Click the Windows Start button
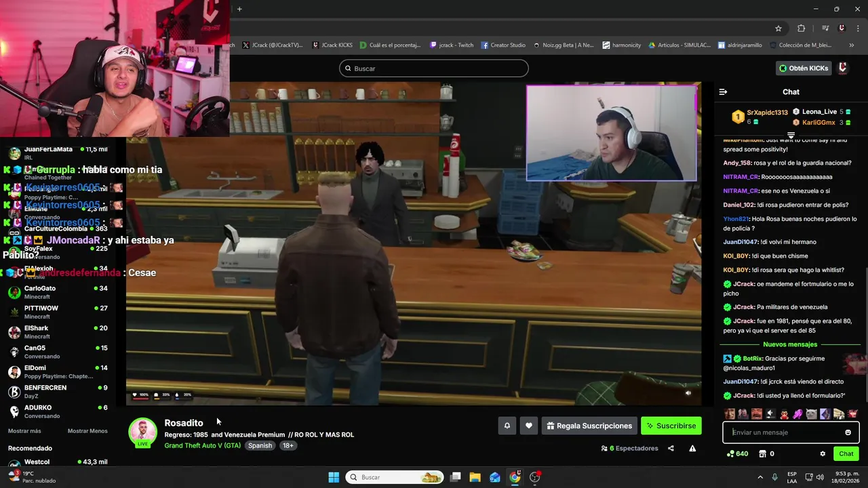The width and height of the screenshot is (868, 488). tap(334, 477)
